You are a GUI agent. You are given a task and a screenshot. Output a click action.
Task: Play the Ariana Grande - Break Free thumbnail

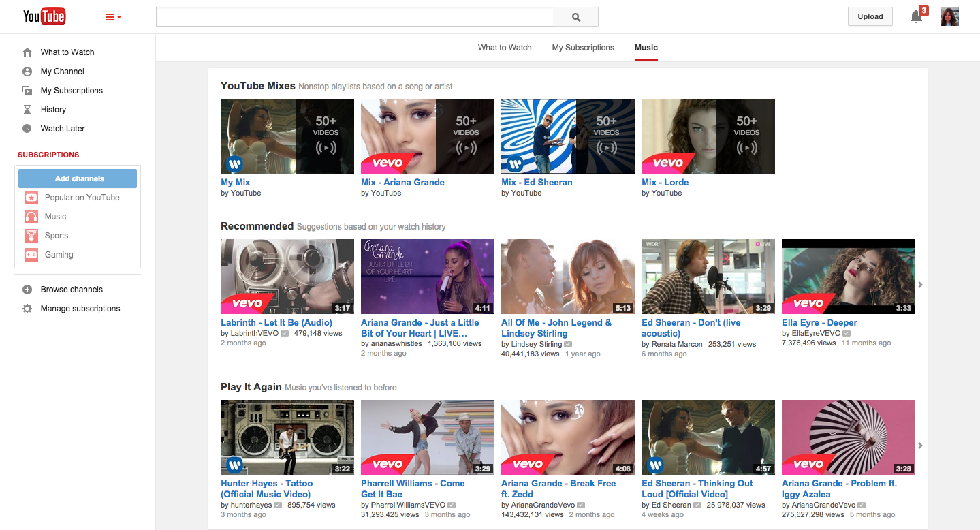coord(567,437)
